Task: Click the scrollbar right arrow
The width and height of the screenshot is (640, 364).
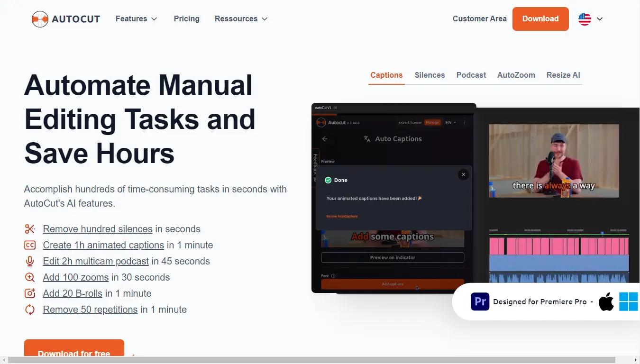Action: 636,360
